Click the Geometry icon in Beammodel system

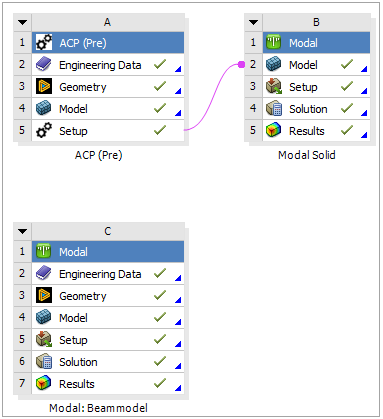pyautogui.click(x=44, y=295)
